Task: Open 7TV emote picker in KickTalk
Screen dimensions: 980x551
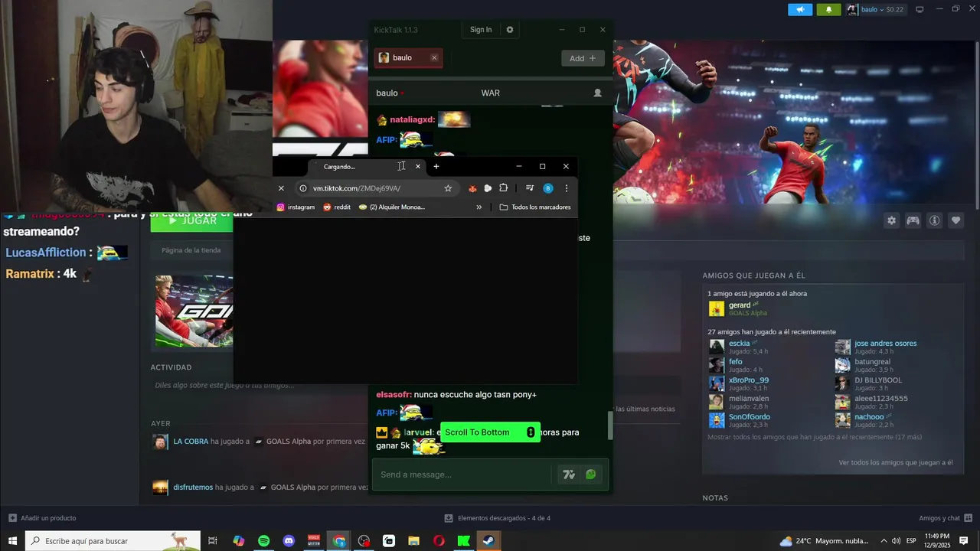Action: tap(569, 474)
